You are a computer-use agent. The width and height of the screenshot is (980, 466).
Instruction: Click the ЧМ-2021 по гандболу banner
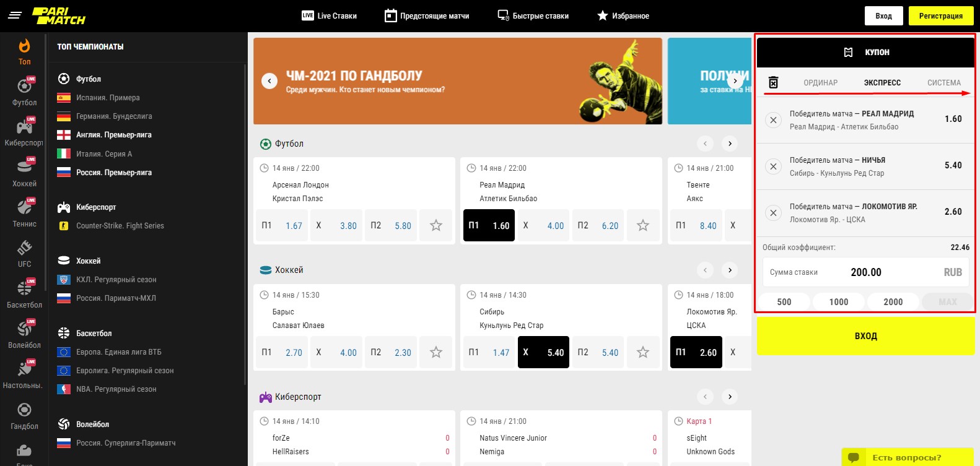tap(458, 81)
